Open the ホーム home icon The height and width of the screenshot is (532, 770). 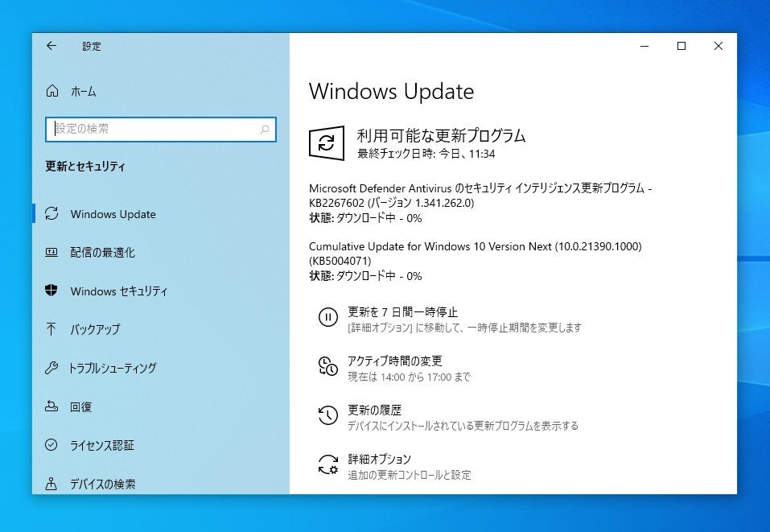[52, 91]
